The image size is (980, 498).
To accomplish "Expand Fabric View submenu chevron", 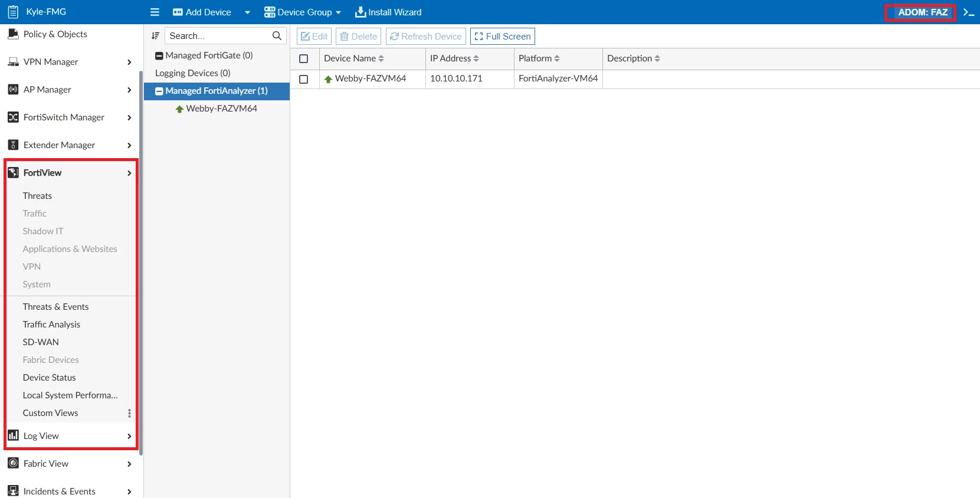I will tap(129, 464).
